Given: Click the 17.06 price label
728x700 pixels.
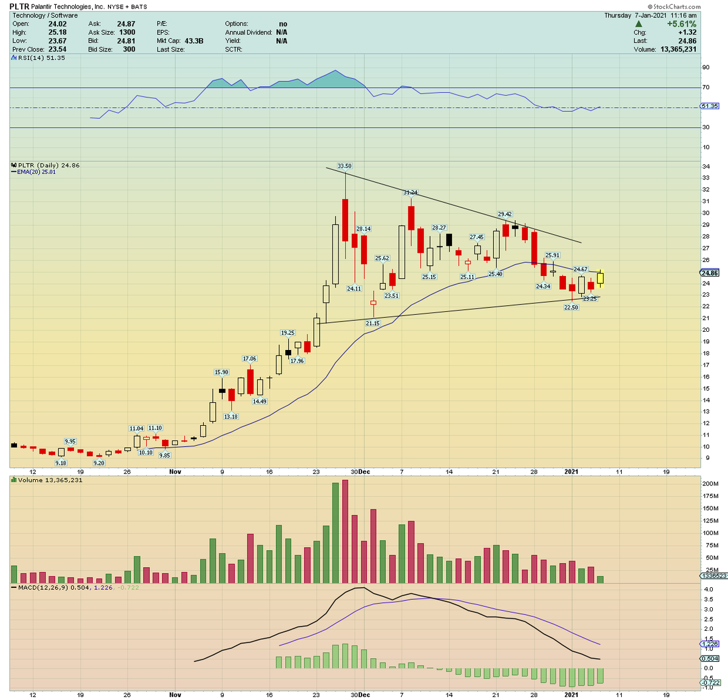Looking at the screenshot, I should [x=249, y=358].
